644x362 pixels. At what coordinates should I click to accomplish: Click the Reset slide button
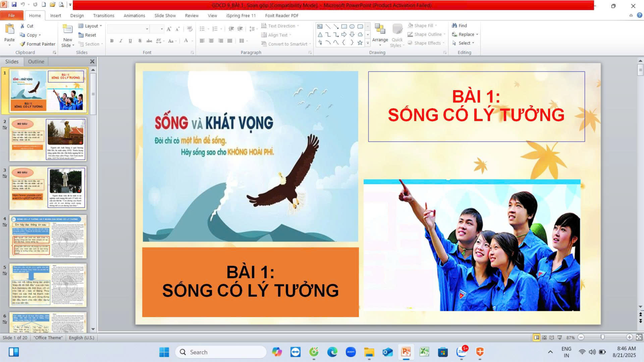pyautogui.click(x=87, y=35)
